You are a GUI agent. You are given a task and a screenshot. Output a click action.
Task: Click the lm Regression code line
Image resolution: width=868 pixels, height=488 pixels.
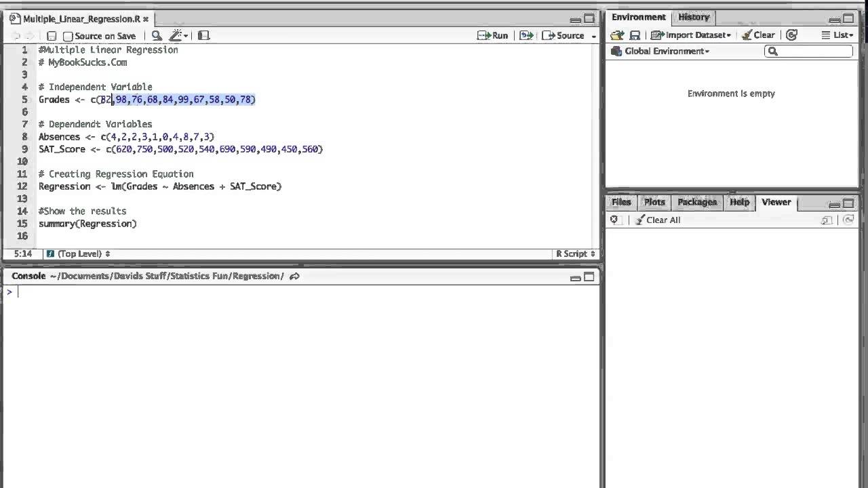(x=160, y=186)
